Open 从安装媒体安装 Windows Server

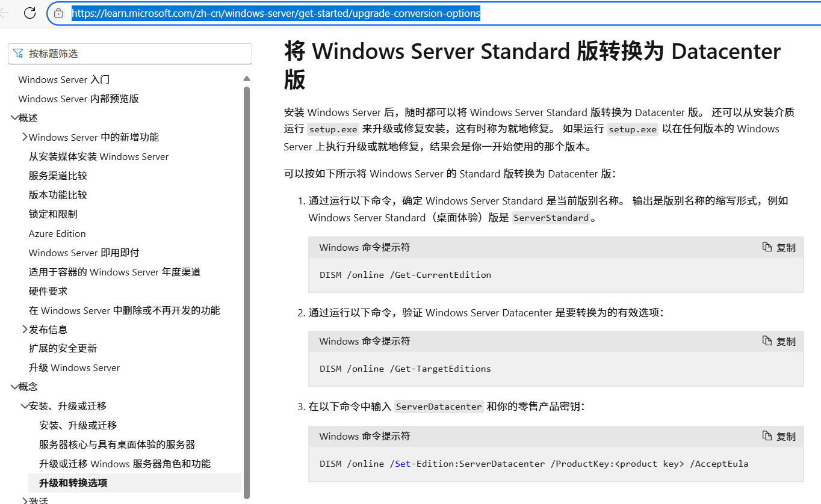[x=99, y=156]
